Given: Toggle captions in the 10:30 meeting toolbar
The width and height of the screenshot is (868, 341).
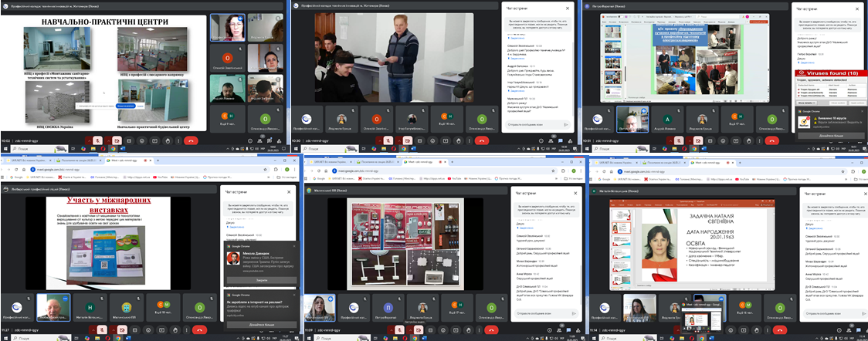Looking at the screenshot, I should [x=419, y=141].
